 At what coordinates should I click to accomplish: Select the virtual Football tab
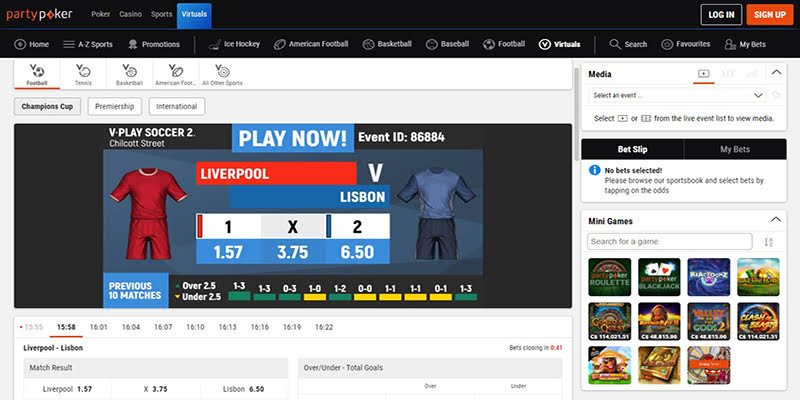click(37, 74)
